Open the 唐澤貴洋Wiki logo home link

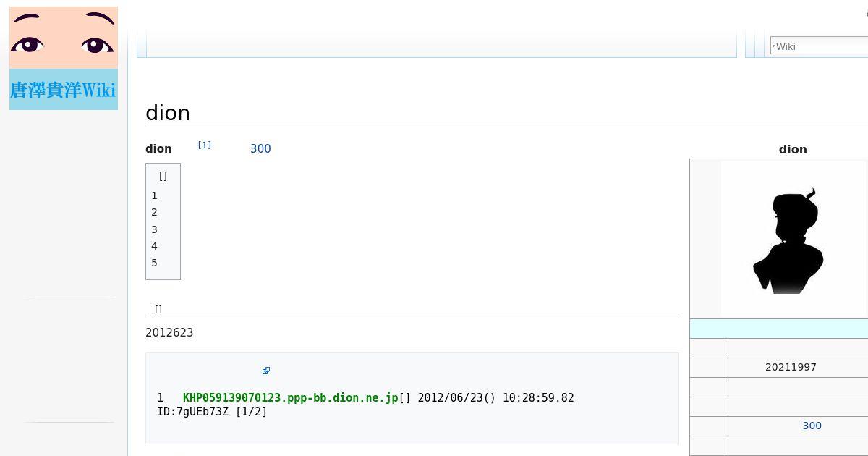click(x=64, y=59)
